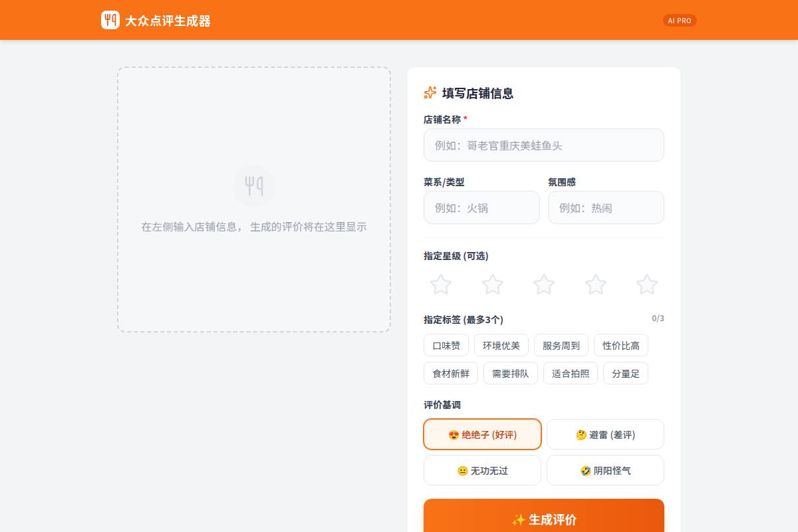Click the AI PRO badge
Image resolution: width=798 pixels, height=532 pixels.
(680, 21)
